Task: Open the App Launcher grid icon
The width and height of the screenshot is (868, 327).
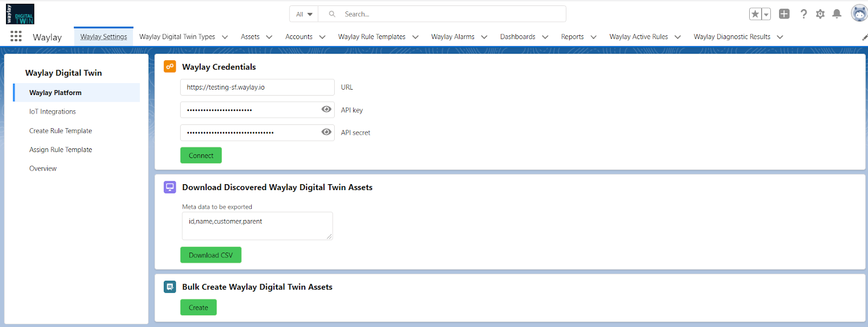Action: (16, 36)
